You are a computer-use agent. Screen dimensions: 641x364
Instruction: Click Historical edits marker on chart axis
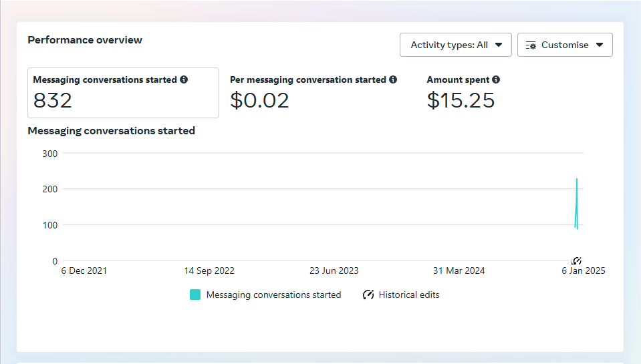[577, 260]
